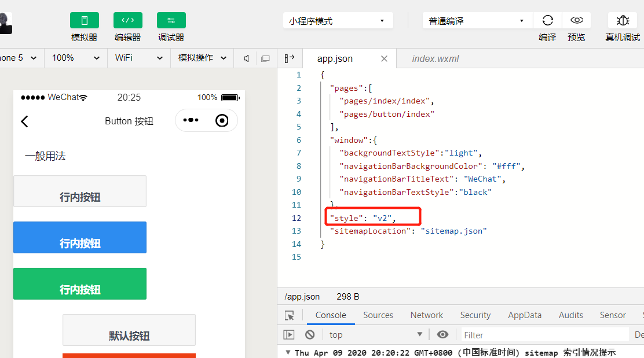The image size is (644, 358).
Task: Focus the console Filter input field
Action: point(544,335)
